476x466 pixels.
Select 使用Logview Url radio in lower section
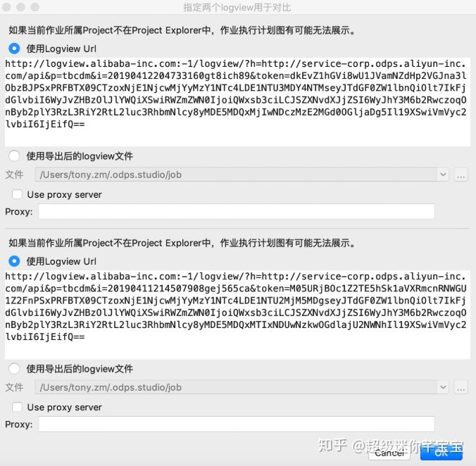(x=14, y=261)
